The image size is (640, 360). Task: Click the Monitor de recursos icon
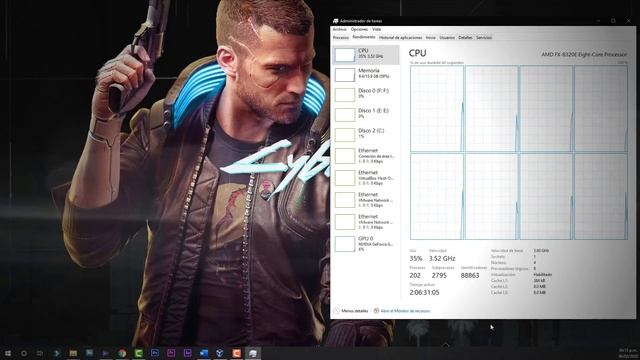click(x=376, y=311)
